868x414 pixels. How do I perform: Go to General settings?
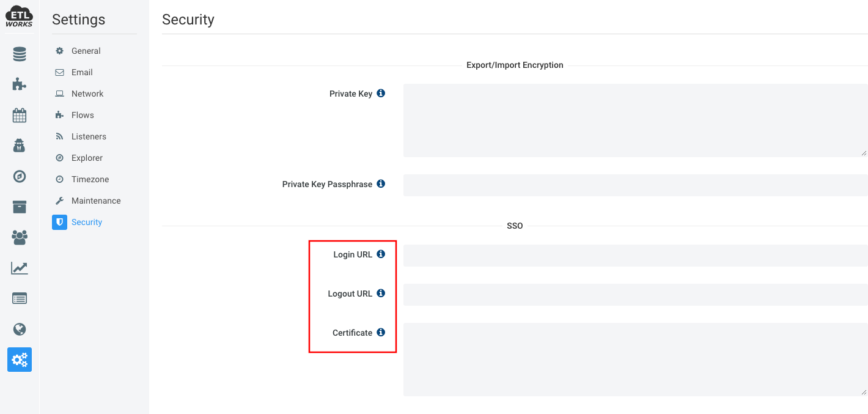86,51
